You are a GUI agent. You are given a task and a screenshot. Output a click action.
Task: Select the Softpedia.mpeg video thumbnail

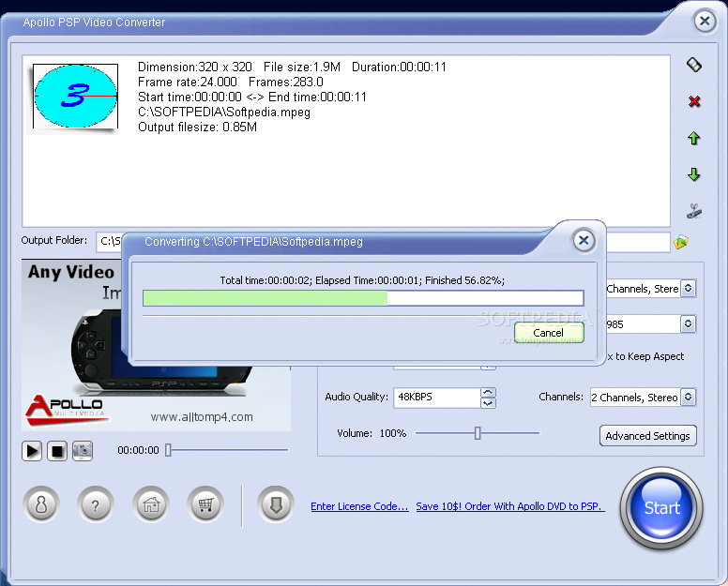[75, 97]
